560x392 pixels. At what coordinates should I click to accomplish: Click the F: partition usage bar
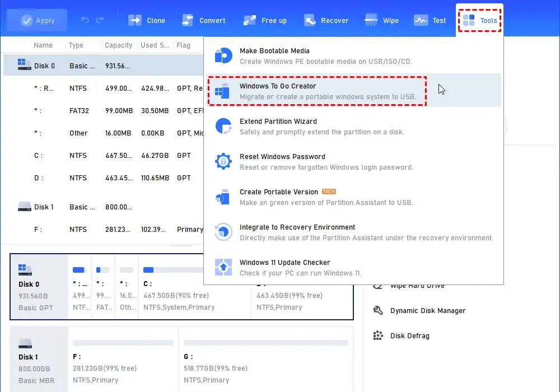pyautogui.click(x=123, y=343)
